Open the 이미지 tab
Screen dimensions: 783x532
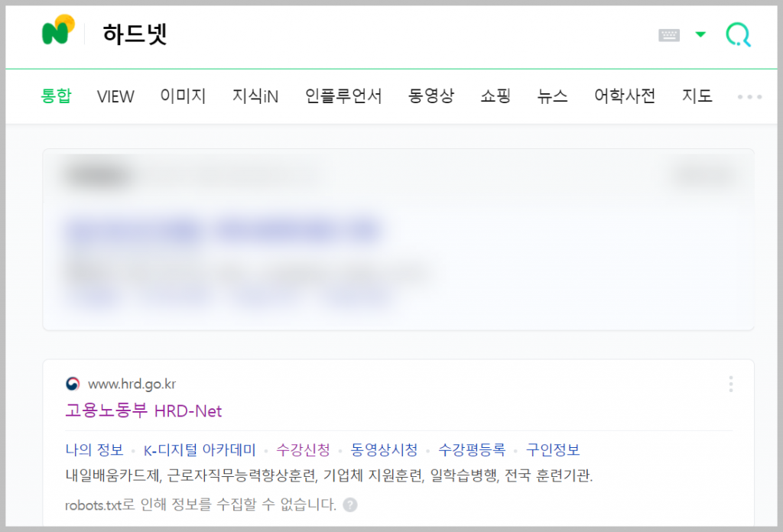[x=183, y=96]
